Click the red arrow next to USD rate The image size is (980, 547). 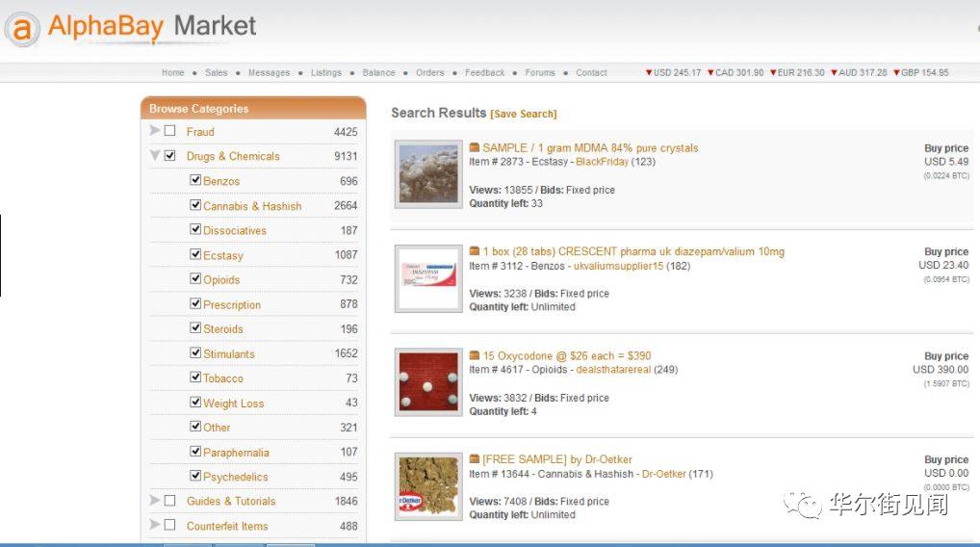[x=649, y=72]
